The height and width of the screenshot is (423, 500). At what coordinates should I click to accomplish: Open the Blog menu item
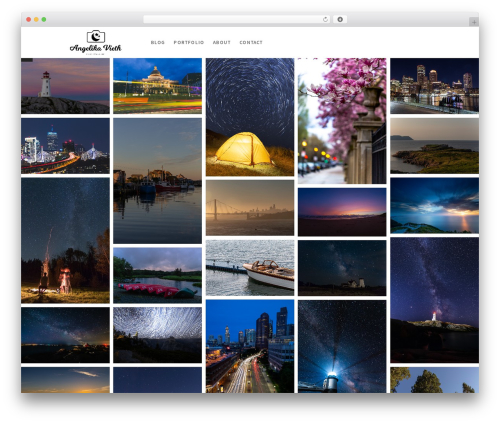pyautogui.click(x=158, y=42)
